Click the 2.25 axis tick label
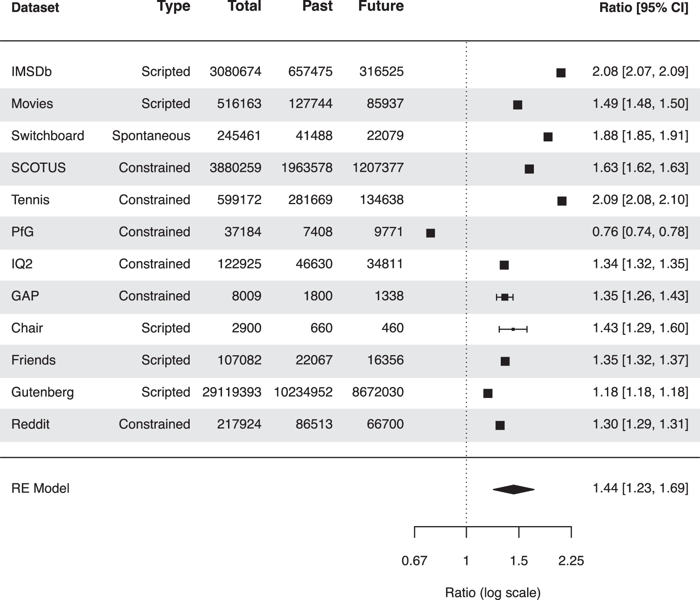The width and height of the screenshot is (700, 600). point(571,561)
